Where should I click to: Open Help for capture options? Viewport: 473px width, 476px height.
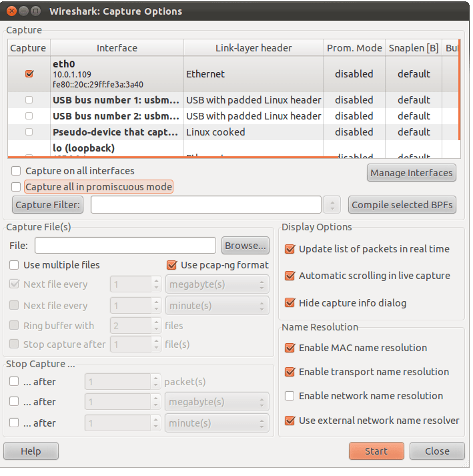31,451
